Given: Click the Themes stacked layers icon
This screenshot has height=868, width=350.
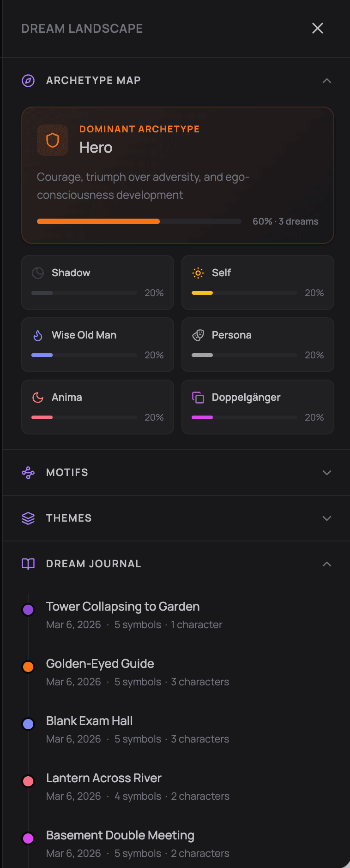Looking at the screenshot, I should tap(28, 518).
